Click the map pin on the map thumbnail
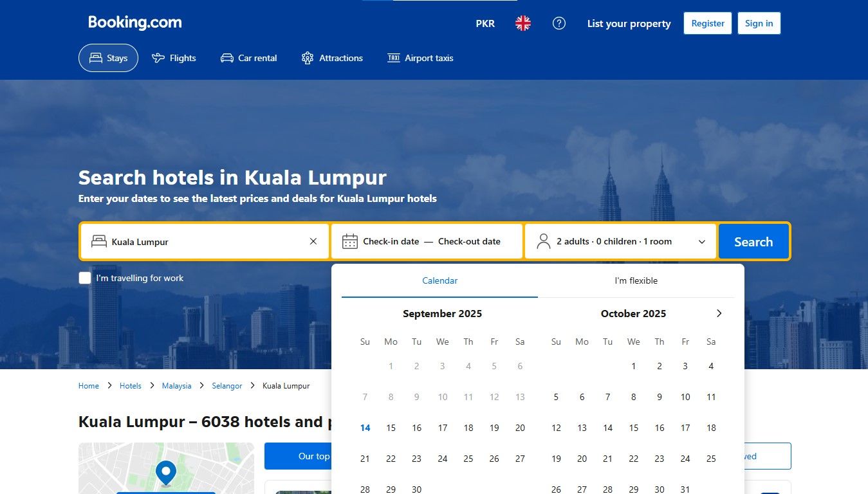 pos(166,473)
